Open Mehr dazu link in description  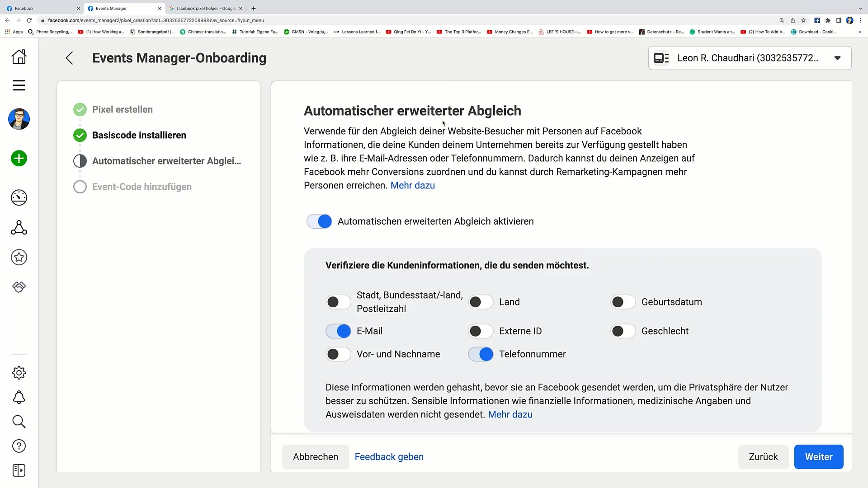pyautogui.click(x=412, y=185)
